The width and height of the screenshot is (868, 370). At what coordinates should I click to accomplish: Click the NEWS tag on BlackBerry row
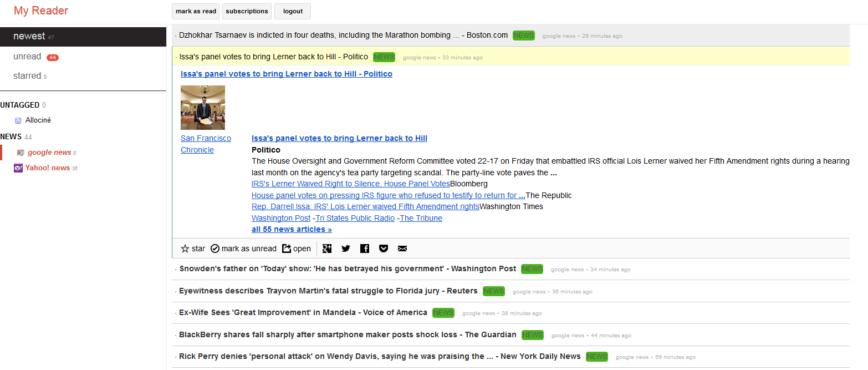click(x=533, y=335)
